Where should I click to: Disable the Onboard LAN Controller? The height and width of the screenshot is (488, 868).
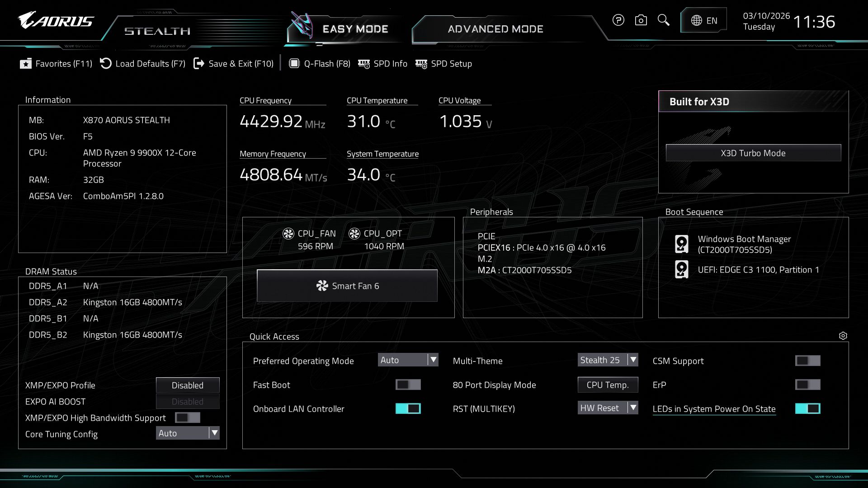(408, 408)
